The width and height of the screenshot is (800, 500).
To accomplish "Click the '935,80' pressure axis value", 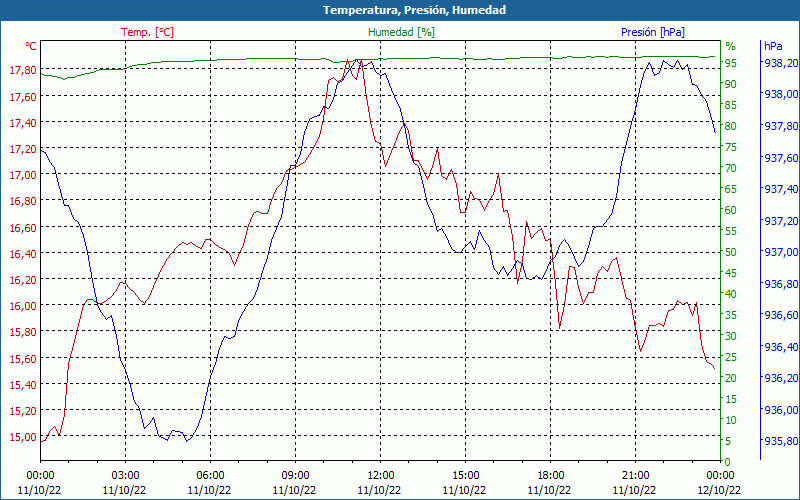I will tap(781, 441).
